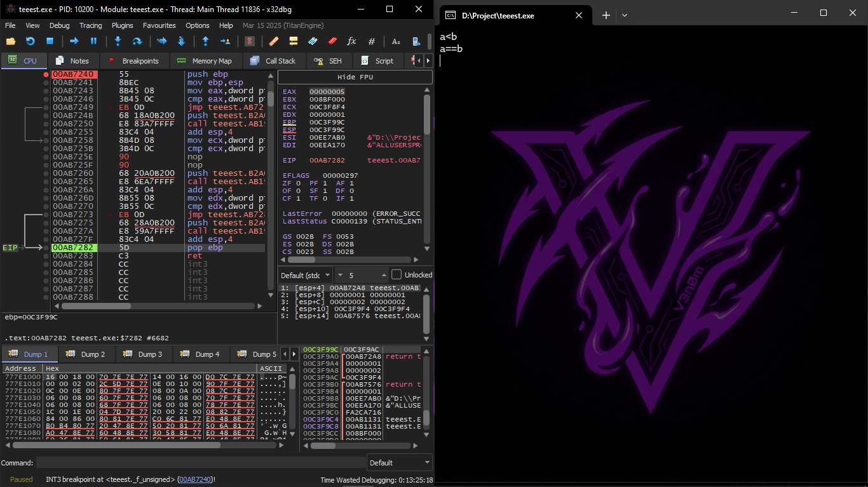Restart the debuggee with restart icon
This screenshot has width=868, height=487.
[x=30, y=41]
